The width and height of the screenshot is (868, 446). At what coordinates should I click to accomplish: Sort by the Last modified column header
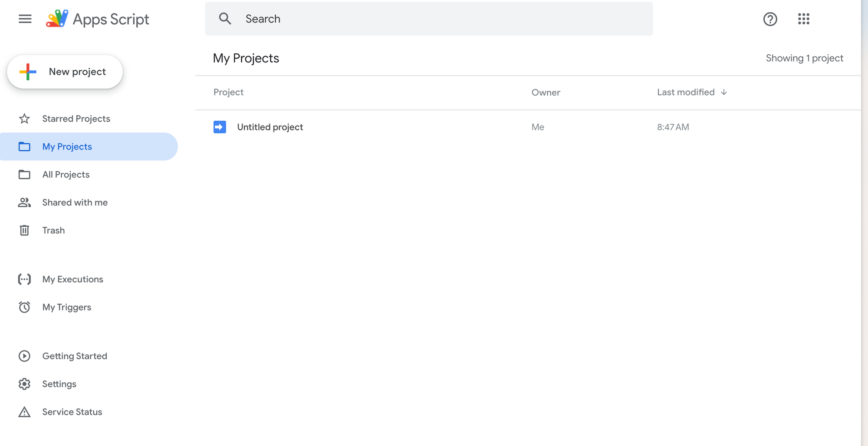tap(685, 92)
